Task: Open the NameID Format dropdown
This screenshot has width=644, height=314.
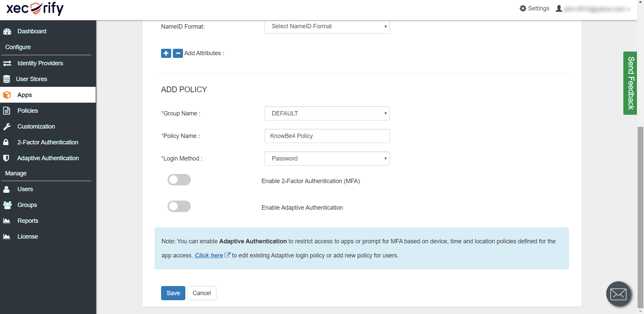Action: click(327, 27)
